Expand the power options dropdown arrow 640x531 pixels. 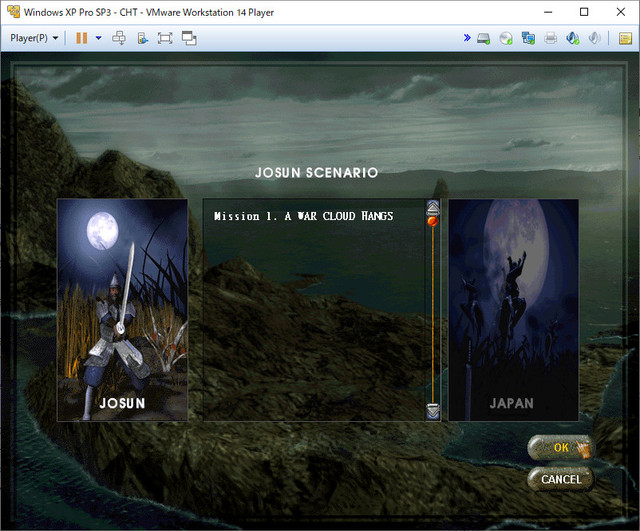(x=98, y=38)
